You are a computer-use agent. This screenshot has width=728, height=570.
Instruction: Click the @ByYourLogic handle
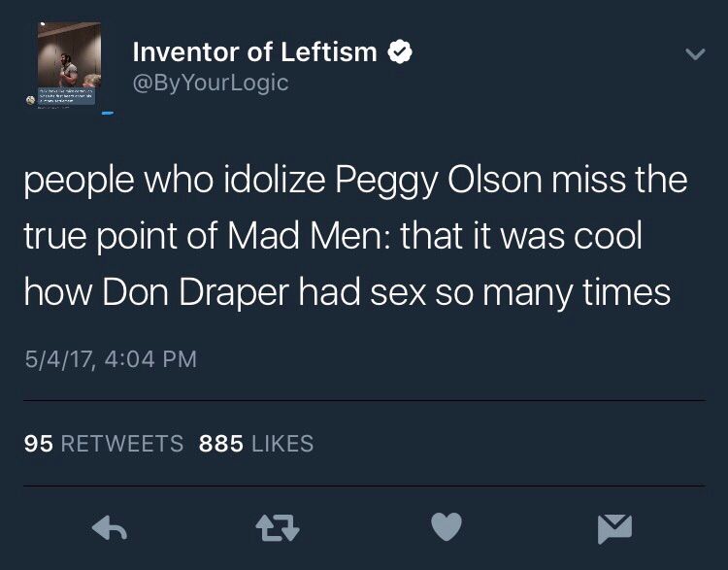pyautogui.click(x=210, y=84)
